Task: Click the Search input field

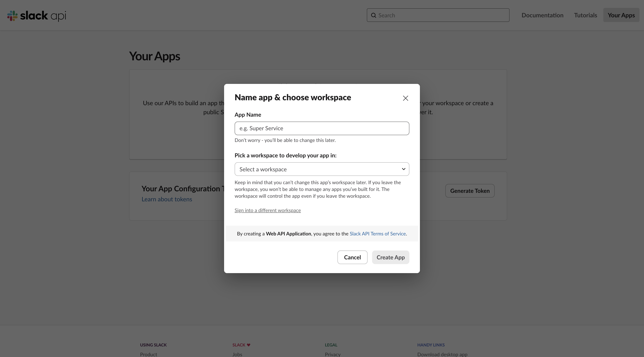Action: click(x=438, y=15)
